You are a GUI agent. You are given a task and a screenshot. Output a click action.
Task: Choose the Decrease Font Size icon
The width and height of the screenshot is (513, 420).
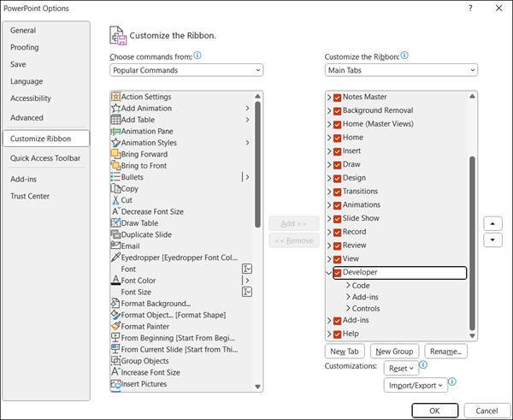tap(115, 211)
